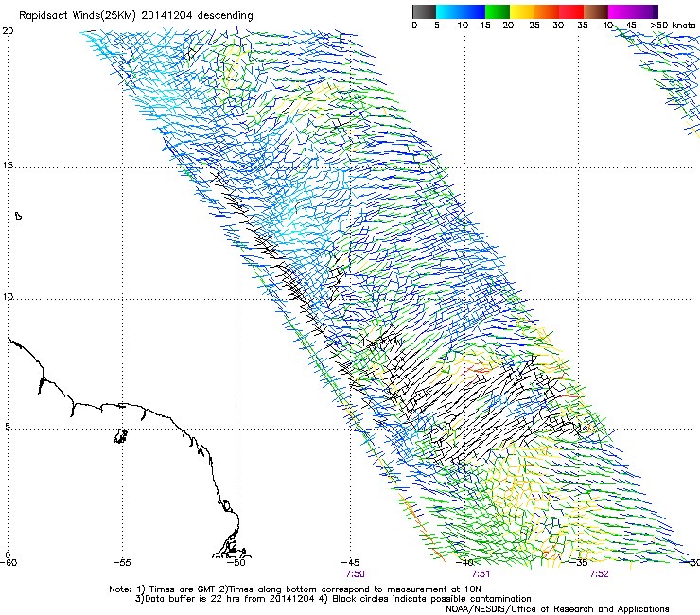Click the legend number 25
This screenshot has height=615, width=700.
click(x=534, y=26)
